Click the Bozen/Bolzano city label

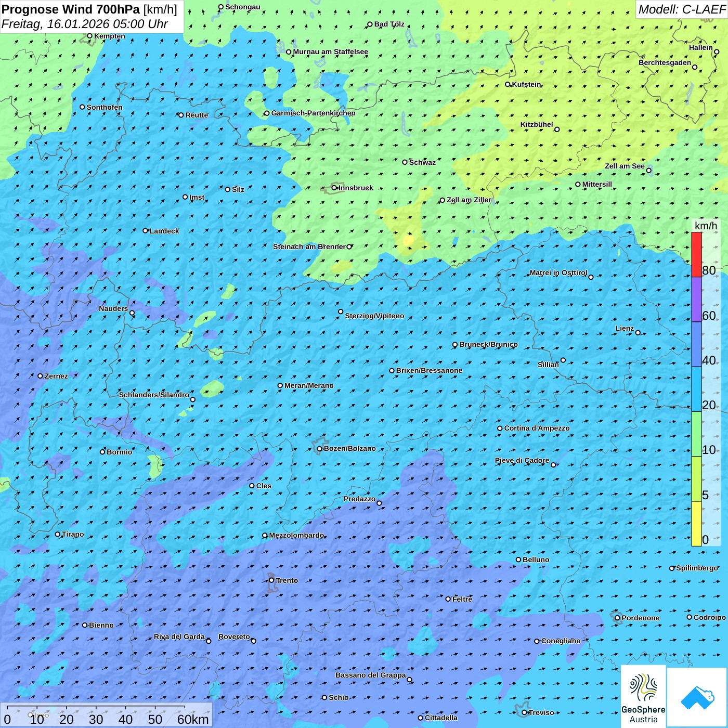pyautogui.click(x=349, y=448)
